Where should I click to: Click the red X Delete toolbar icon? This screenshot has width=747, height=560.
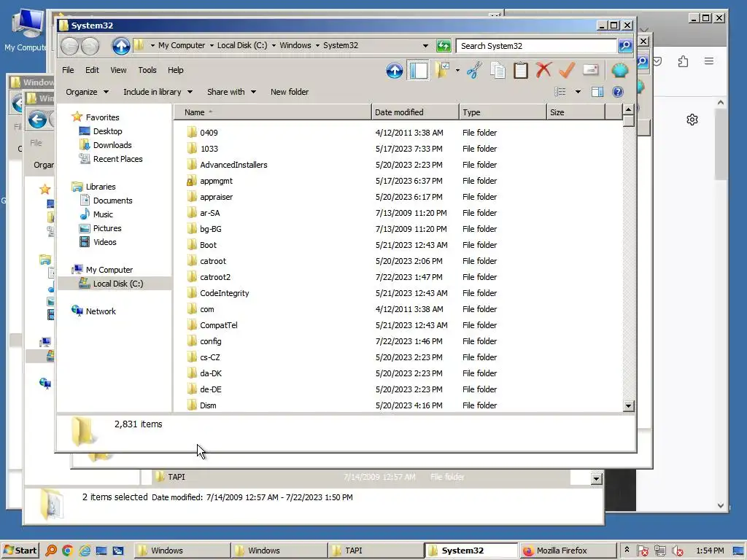[x=543, y=70]
